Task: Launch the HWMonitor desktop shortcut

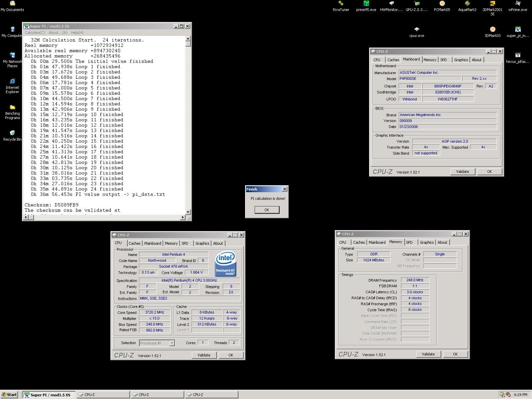Action: coord(391,6)
